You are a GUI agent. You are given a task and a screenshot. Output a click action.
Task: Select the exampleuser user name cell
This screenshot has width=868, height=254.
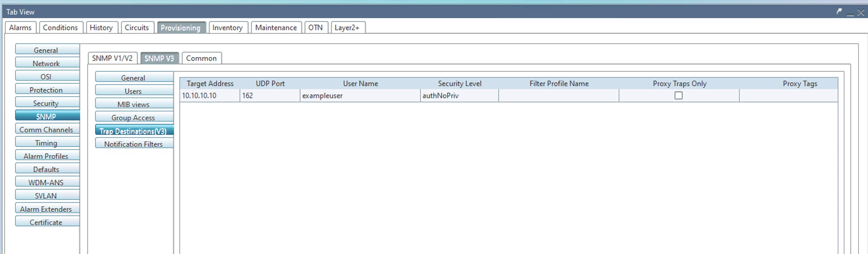click(x=360, y=96)
